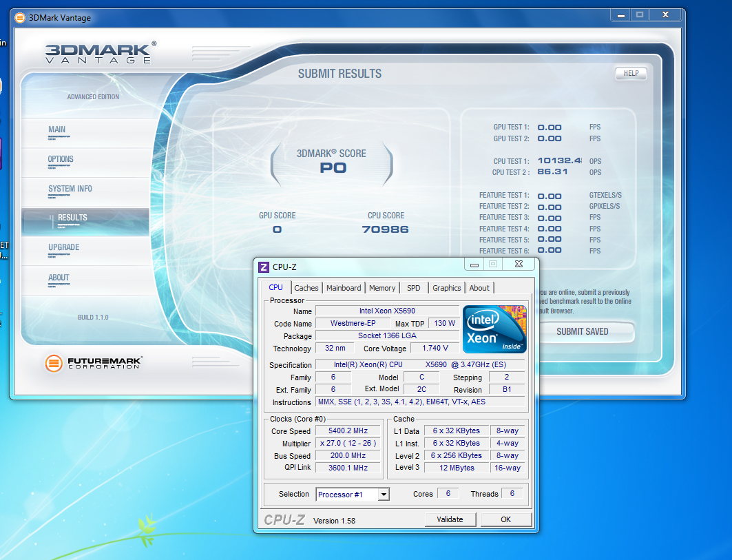Click the QPI Link value 3600.1 MHz
732x560 pixels.
tap(348, 468)
